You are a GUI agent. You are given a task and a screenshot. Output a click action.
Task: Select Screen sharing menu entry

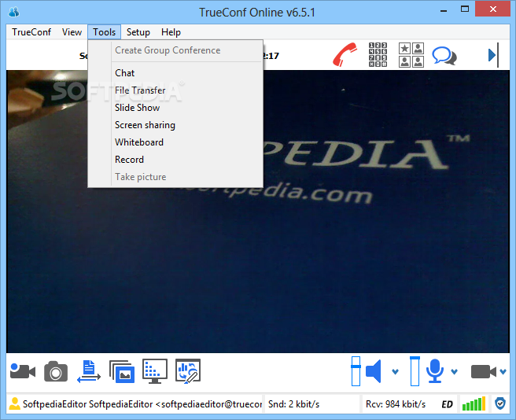click(175, 125)
